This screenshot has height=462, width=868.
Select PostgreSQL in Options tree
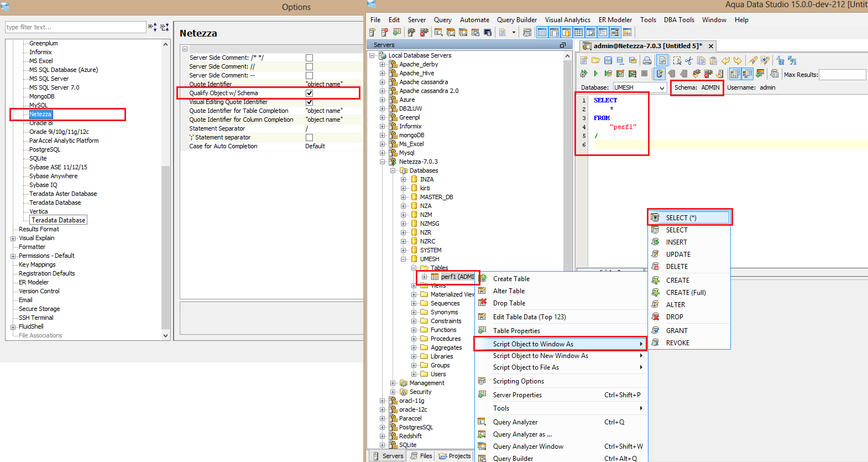coord(45,149)
